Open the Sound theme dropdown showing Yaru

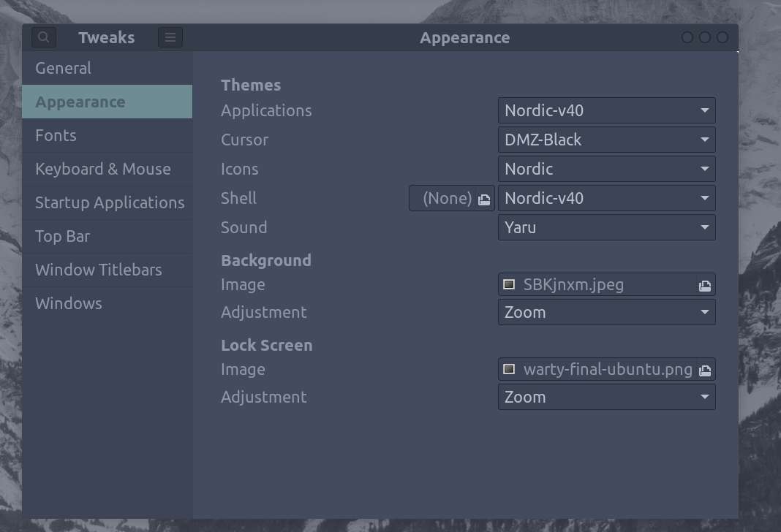point(606,227)
